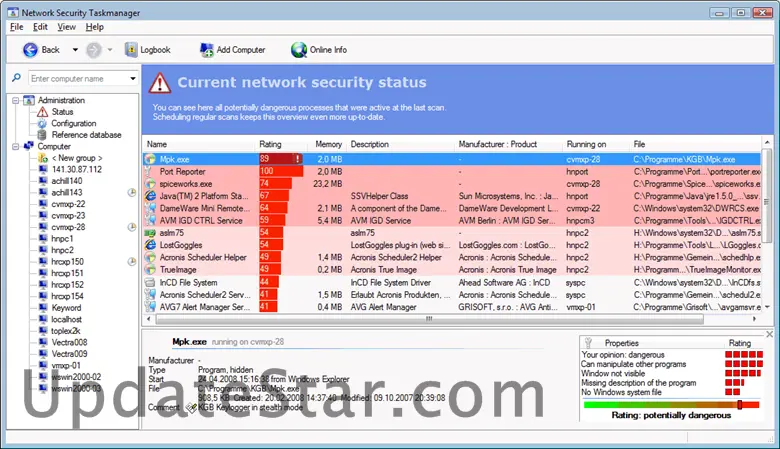Image resolution: width=780 pixels, height=449 pixels.
Task: Click the Mpk.exe process icon
Action: click(x=150, y=159)
